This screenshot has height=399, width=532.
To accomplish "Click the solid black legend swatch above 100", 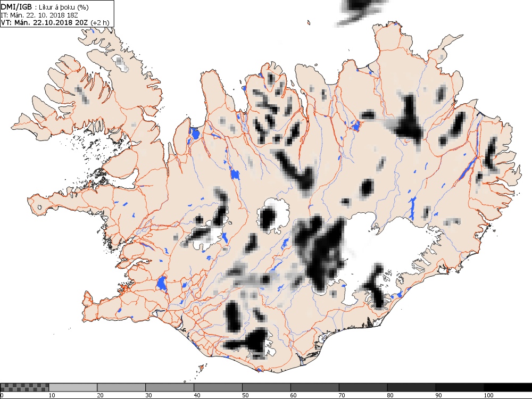I will [508, 387].
